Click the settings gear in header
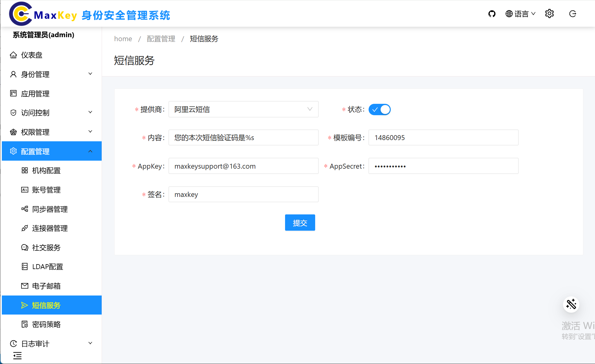 [x=549, y=14]
